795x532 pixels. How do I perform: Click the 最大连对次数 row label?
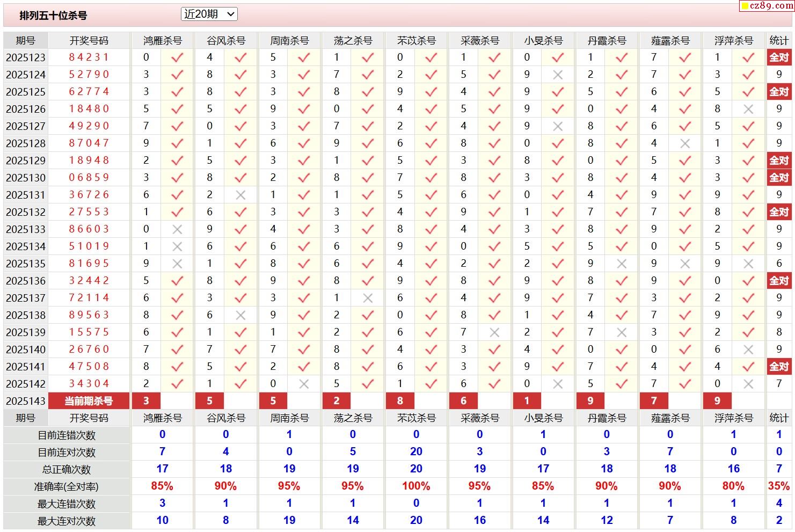pos(67,521)
